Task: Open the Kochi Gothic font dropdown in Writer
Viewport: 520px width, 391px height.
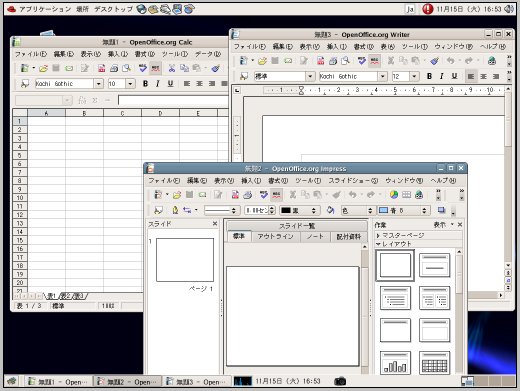Action: coord(382,76)
